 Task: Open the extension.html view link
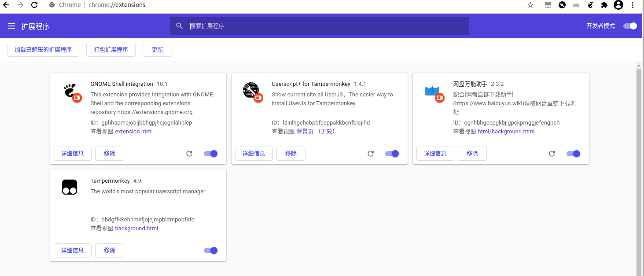click(x=134, y=132)
